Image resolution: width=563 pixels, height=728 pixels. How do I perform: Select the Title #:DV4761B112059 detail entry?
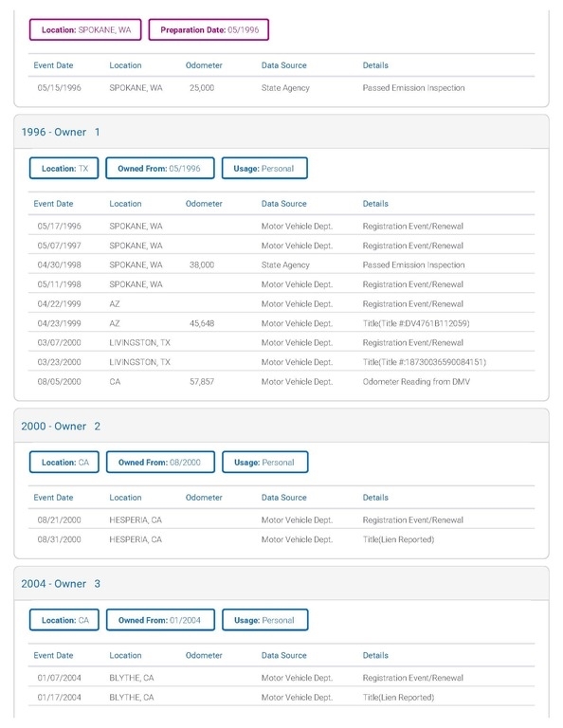pos(416,323)
